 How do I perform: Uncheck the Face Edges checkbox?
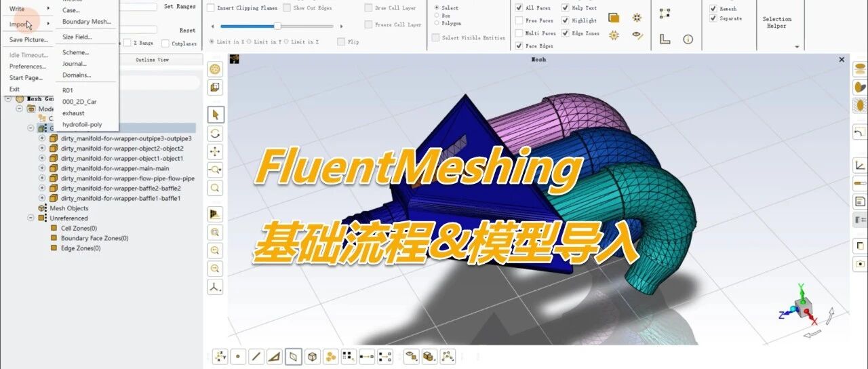(x=519, y=46)
